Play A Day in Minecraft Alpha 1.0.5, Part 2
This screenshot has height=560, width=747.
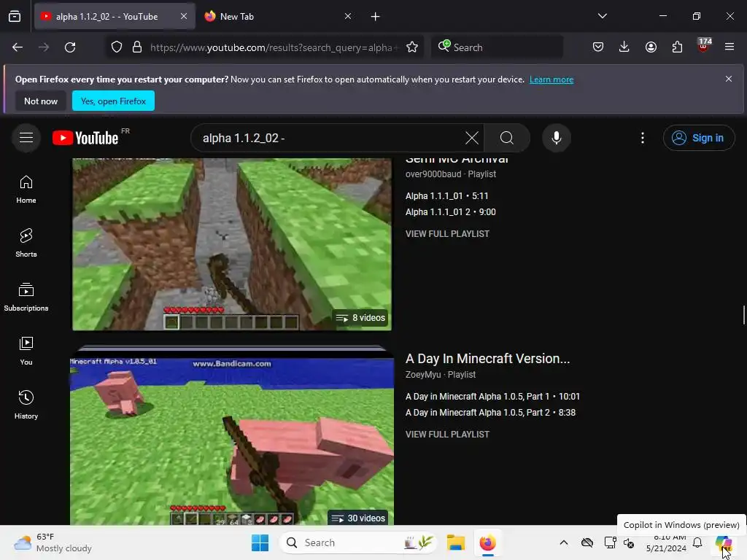click(490, 413)
